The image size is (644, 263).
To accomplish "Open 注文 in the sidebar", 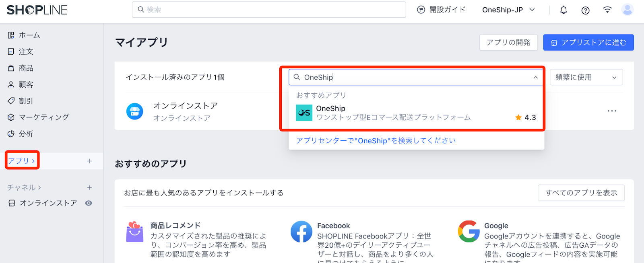I will [x=21, y=52].
